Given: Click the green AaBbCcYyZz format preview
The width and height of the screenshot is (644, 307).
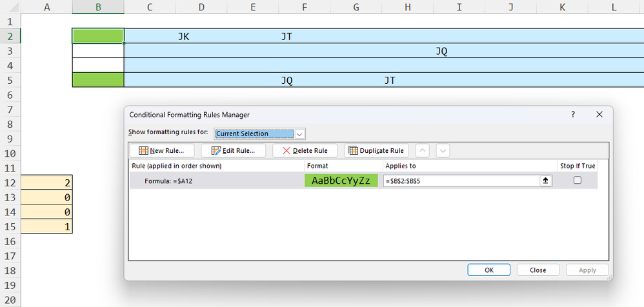Looking at the screenshot, I should (341, 181).
